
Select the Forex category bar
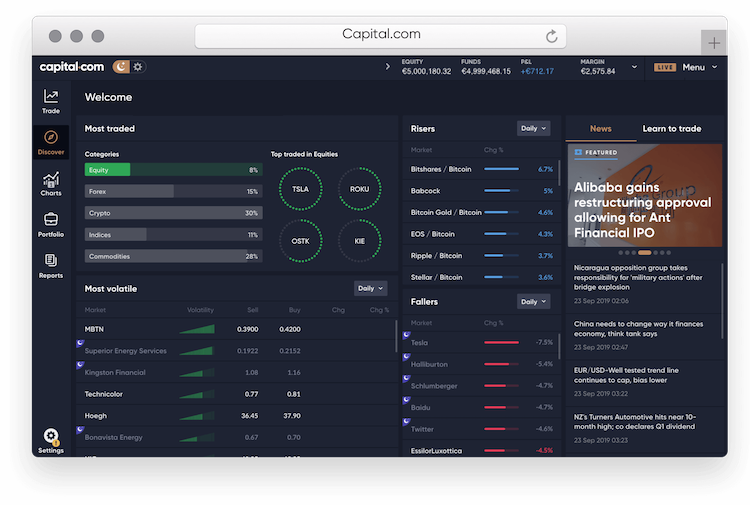pyautogui.click(x=174, y=191)
